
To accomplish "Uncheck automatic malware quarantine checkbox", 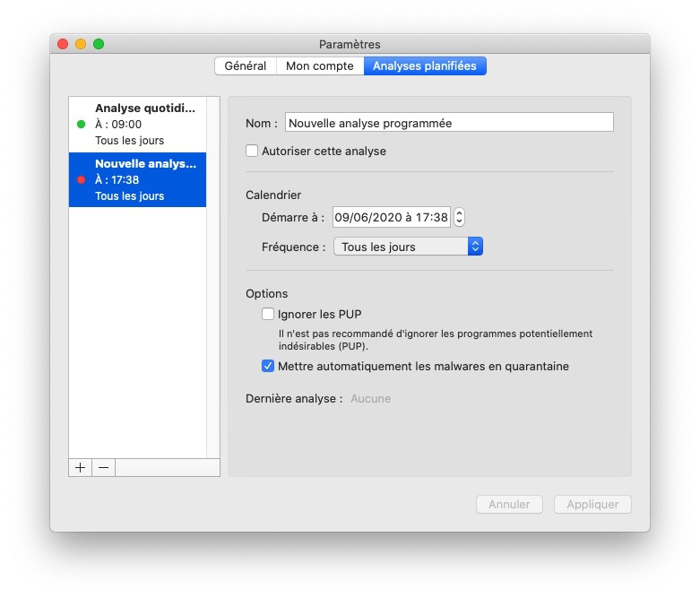I will click(x=268, y=366).
